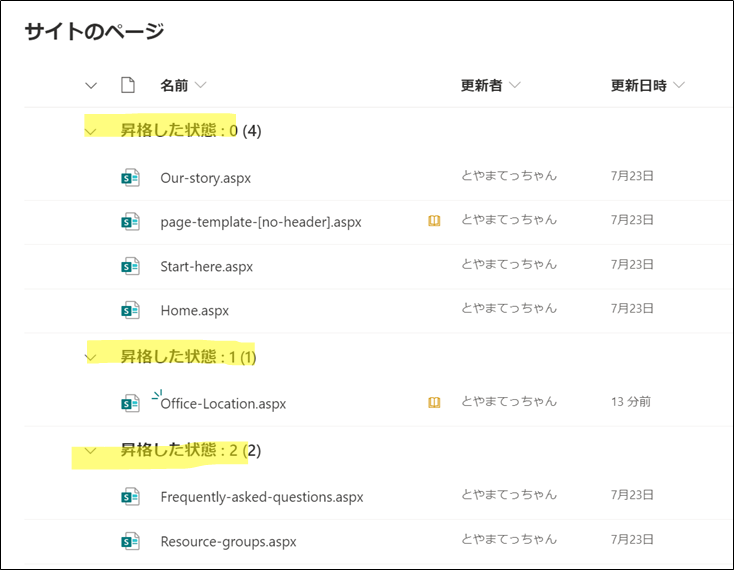Collapse all groups using the header chevron
734x570 pixels.
(91, 85)
